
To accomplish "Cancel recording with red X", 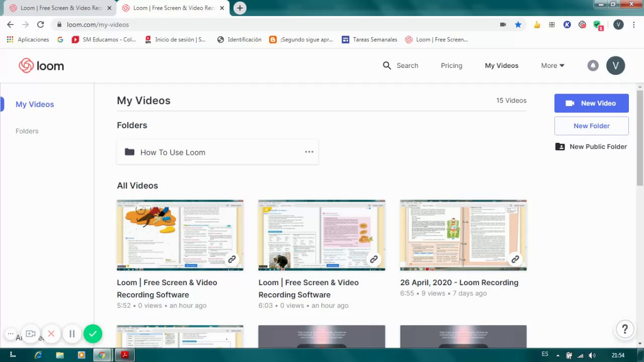I will [x=51, y=334].
